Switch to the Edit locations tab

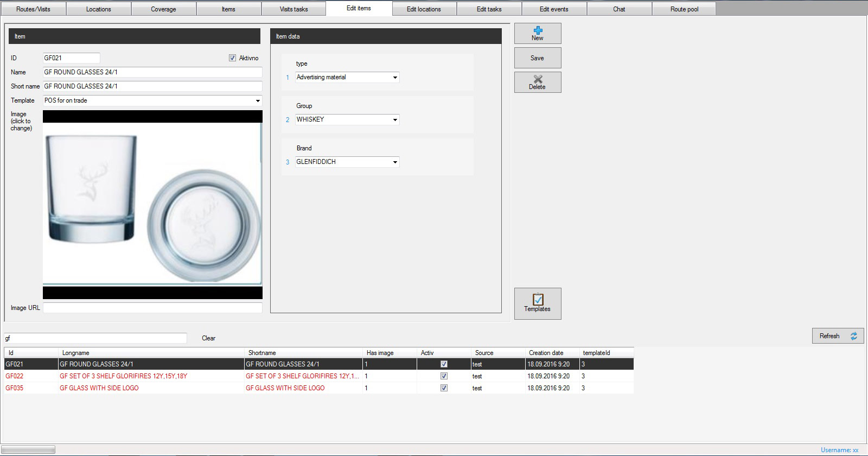424,9
